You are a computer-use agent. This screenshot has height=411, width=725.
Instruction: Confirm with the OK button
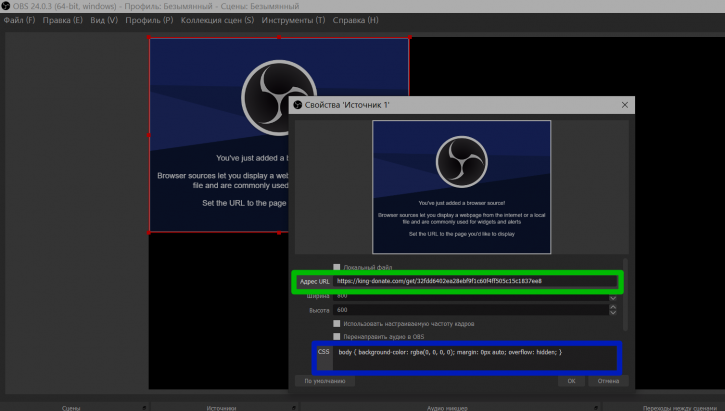(x=571, y=381)
